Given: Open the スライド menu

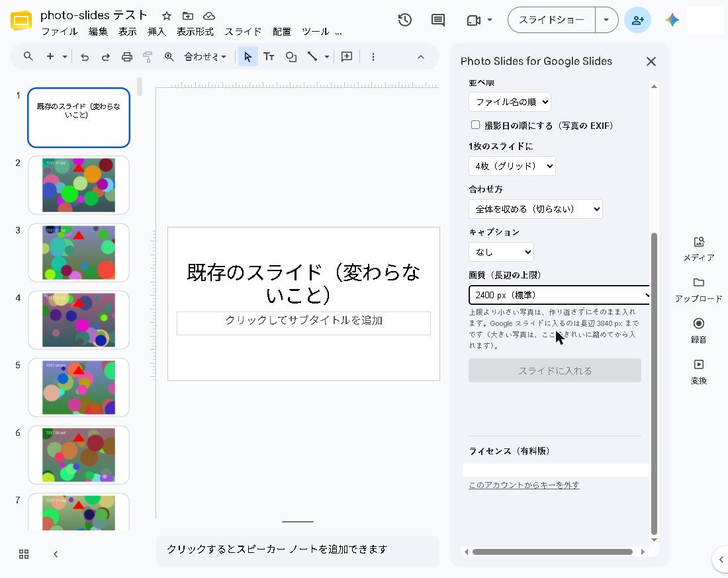Looking at the screenshot, I should coord(244,32).
